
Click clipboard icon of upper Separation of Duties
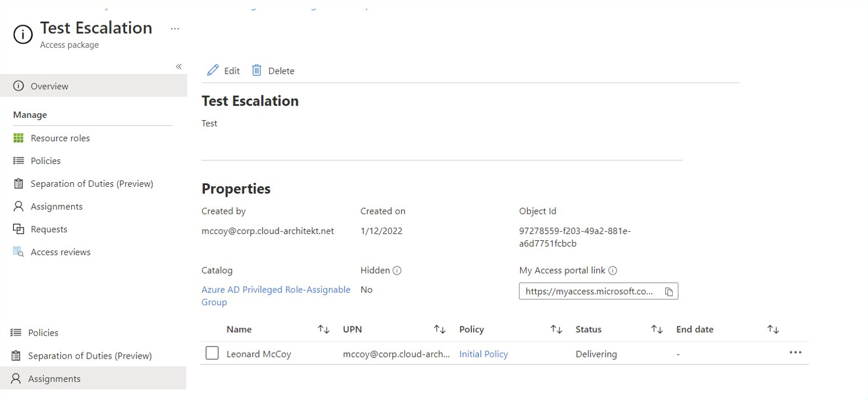(18, 183)
